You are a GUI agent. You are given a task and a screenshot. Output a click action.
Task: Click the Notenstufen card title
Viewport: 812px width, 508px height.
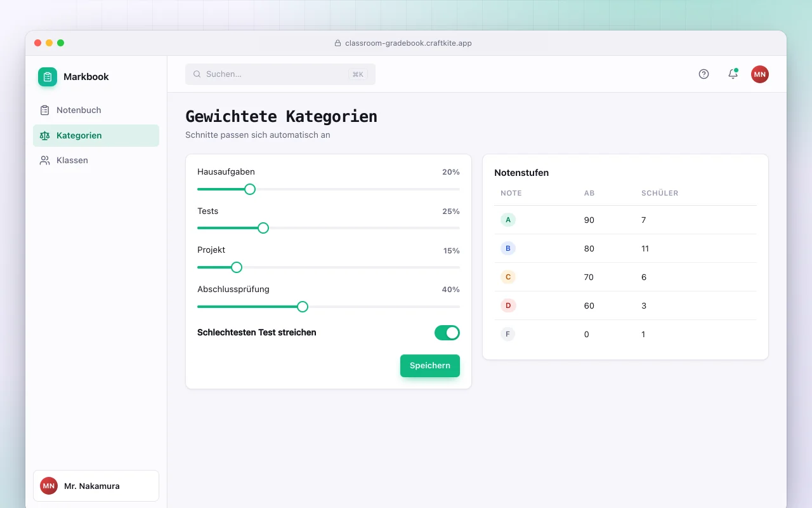pos(521,173)
